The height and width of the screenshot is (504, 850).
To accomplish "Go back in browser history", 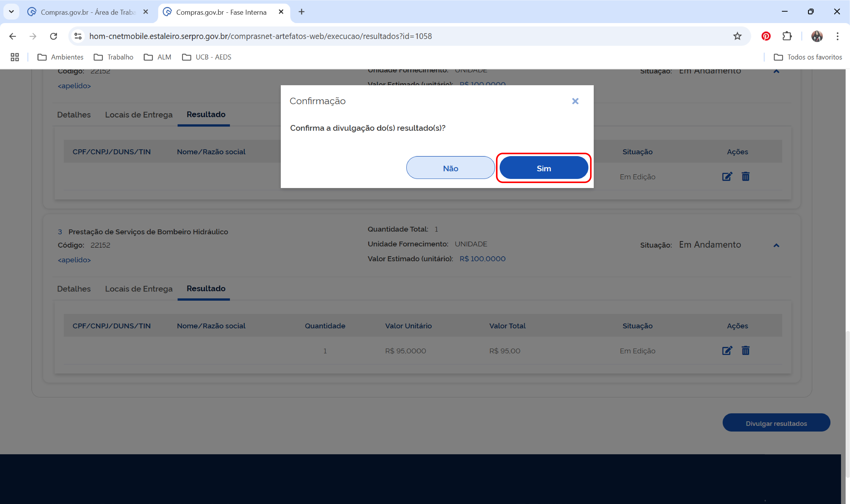I will (13, 36).
